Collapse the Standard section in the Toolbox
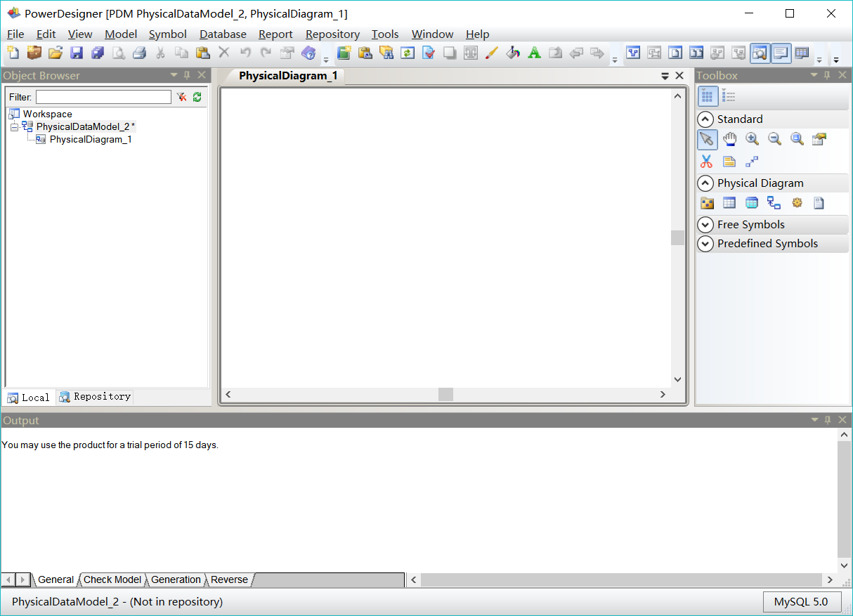Viewport: 853px width, 616px height. tap(705, 119)
